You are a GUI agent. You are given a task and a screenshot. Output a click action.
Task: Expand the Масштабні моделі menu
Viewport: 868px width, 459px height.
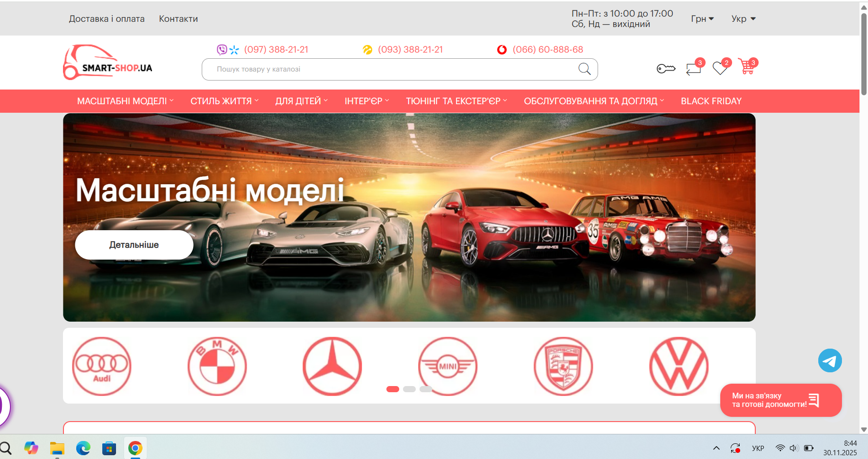pyautogui.click(x=125, y=101)
